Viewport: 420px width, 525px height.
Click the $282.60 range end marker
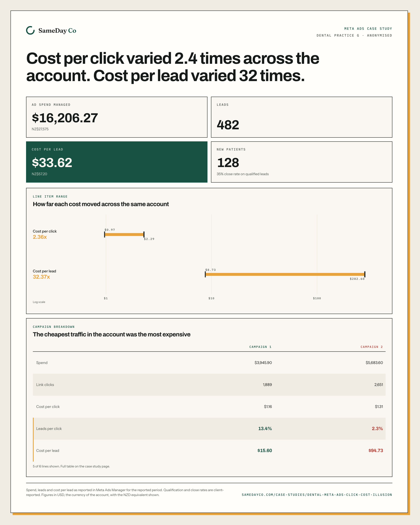(365, 274)
